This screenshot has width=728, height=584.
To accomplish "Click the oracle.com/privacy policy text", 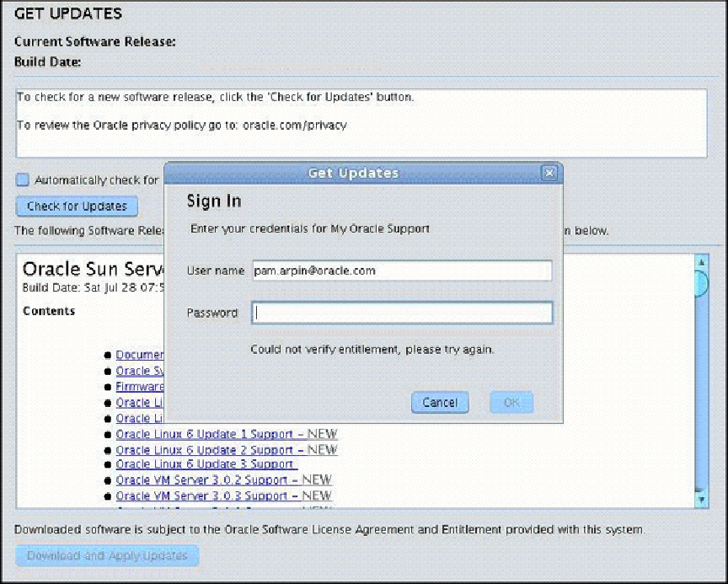I will coord(295,126).
